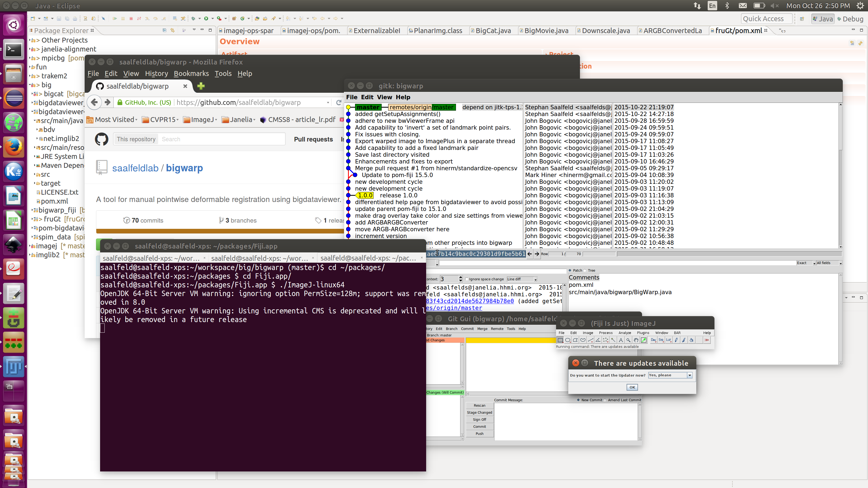
Task: Select the ImageJ oval selection tool
Action: (568, 340)
